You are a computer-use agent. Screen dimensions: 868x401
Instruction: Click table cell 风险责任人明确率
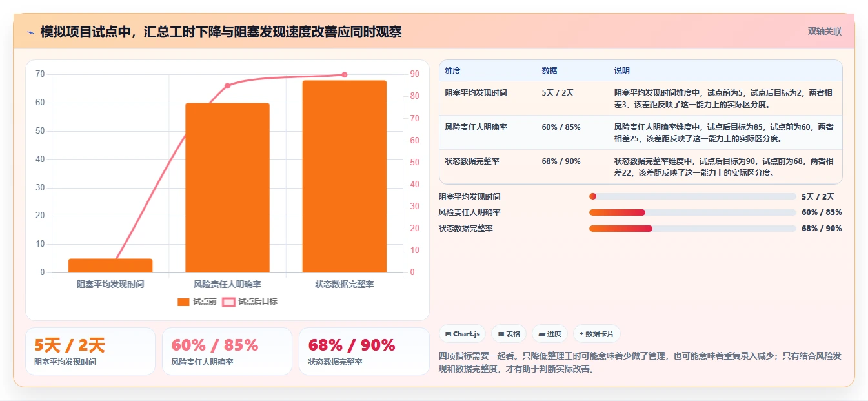tap(476, 127)
